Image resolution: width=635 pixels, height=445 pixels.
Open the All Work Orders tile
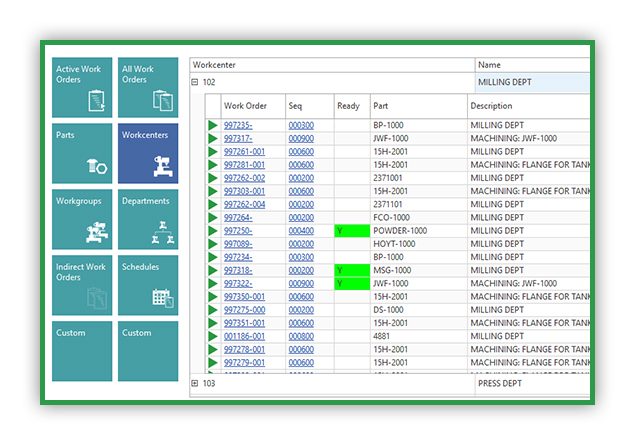148,87
